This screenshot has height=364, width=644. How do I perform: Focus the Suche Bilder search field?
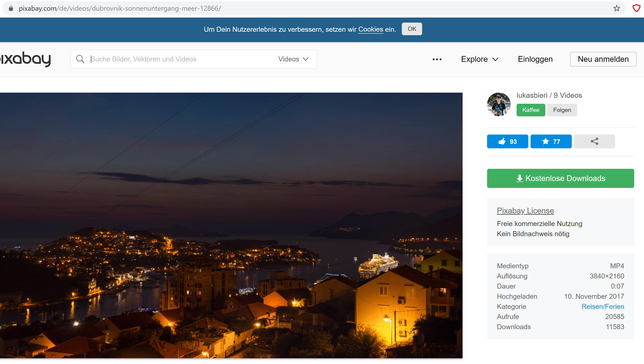pos(180,59)
